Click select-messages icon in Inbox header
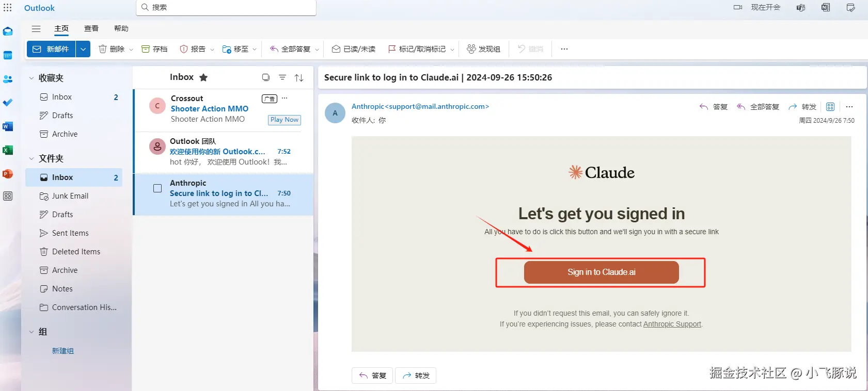The width and height of the screenshot is (868, 391). 266,77
